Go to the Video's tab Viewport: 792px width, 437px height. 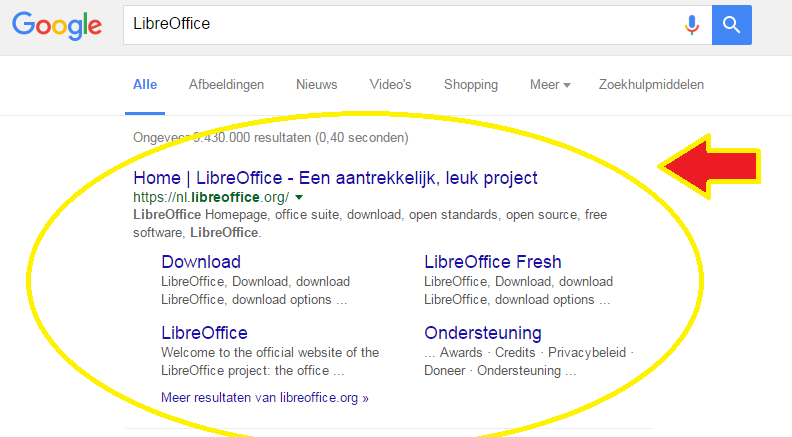390,85
